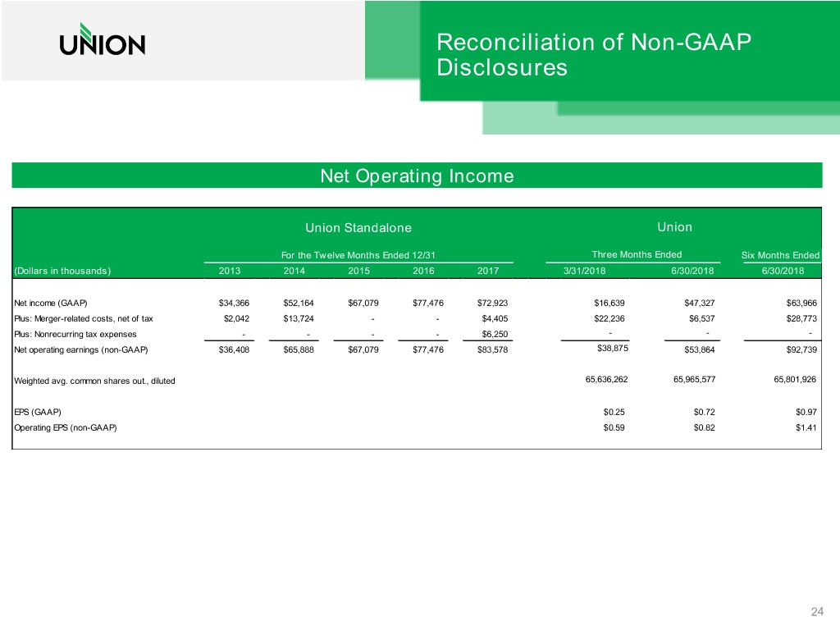Viewport: 840px width, 630px height.
Task: Select the Six Months Ended heading
Action: point(781,254)
